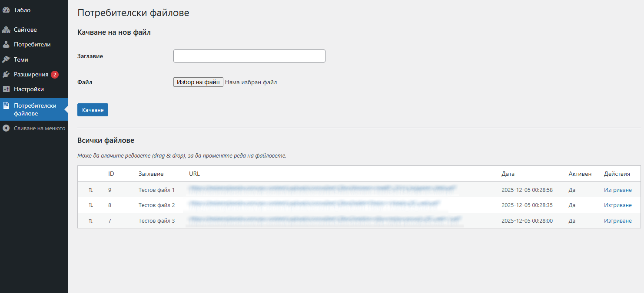Open the Разширения menu item
The image size is (644, 293).
(31, 75)
